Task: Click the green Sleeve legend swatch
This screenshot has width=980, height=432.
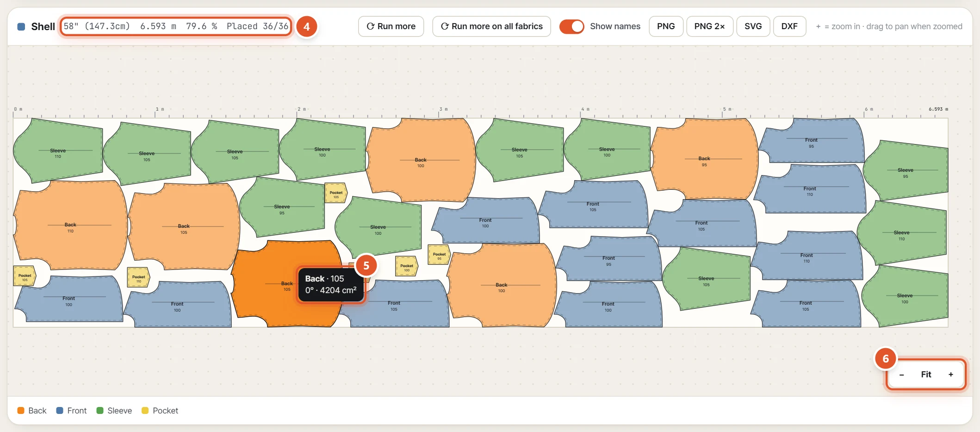Action: [99, 411]
